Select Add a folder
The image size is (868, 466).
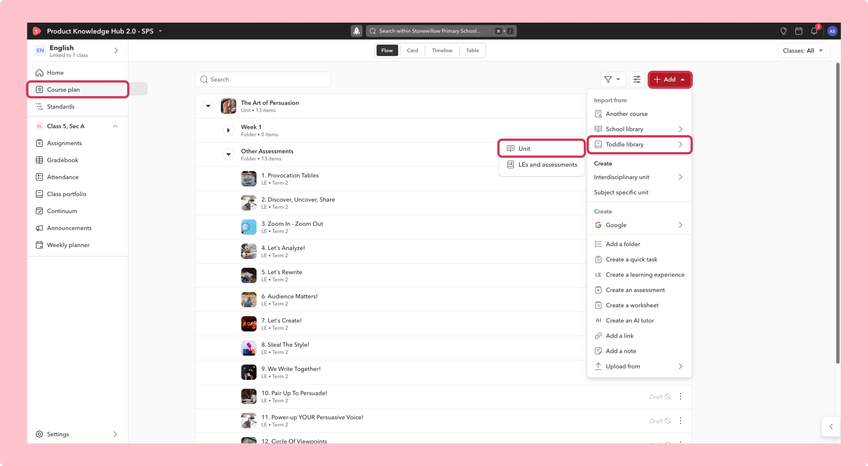639,244
